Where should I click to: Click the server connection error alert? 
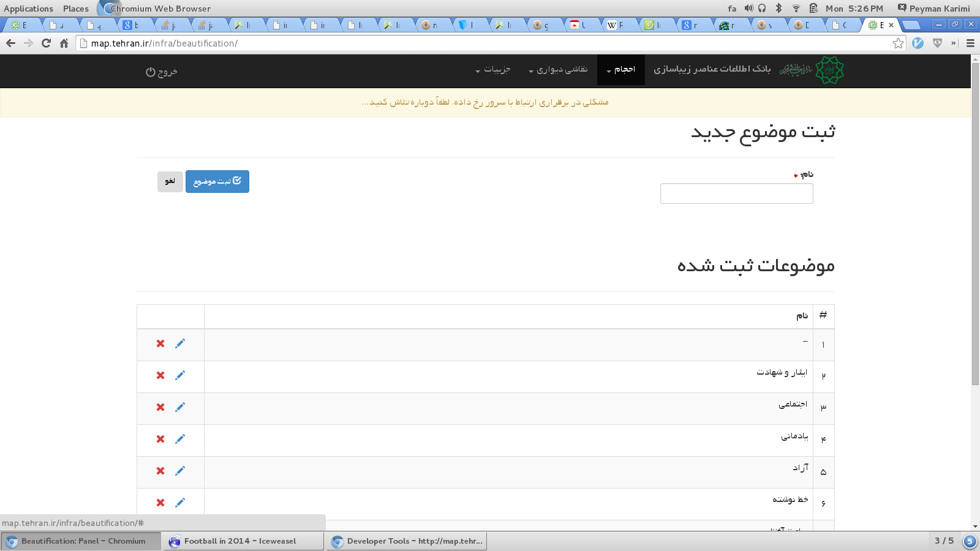[x=486, y=102]
